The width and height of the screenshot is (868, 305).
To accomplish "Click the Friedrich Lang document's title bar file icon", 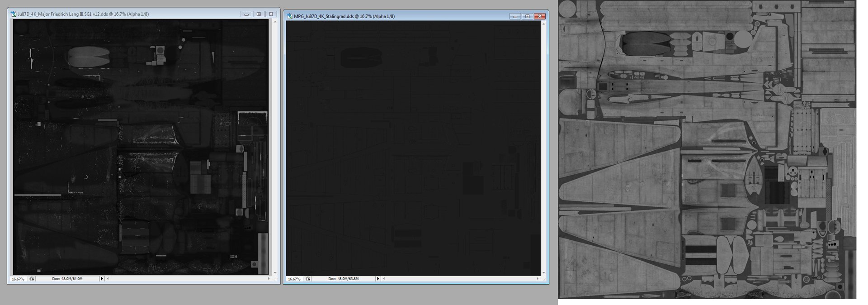I will click(x=14, y=14).
